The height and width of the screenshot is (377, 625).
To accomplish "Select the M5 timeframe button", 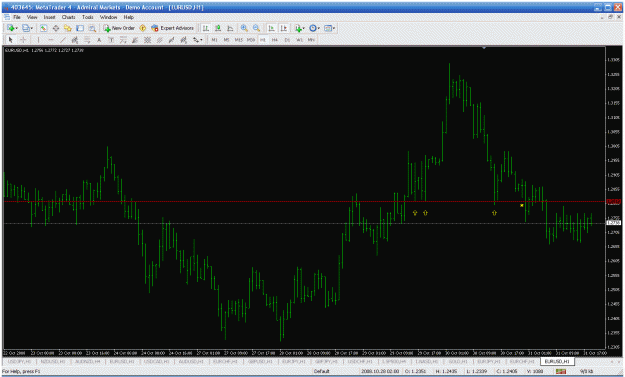I will (226, 40).
